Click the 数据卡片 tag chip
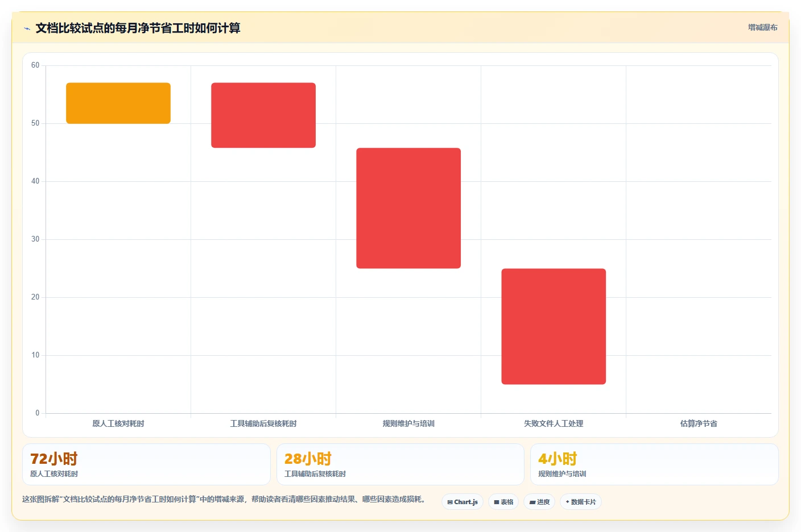 click(581, 502)
